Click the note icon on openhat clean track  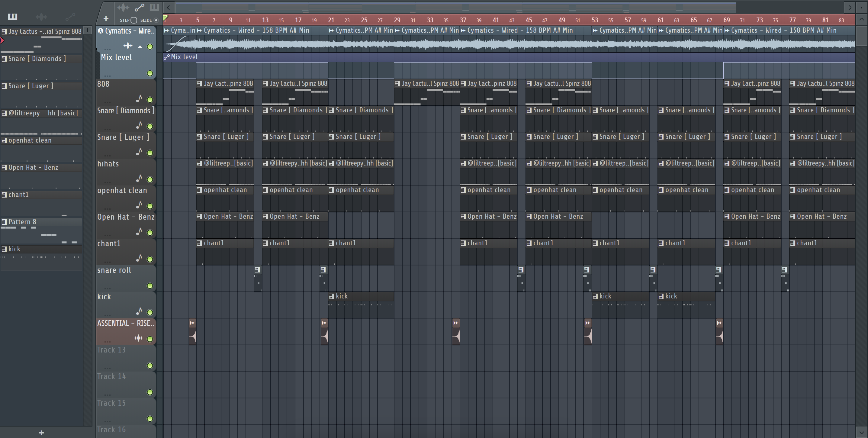(139, 205)
